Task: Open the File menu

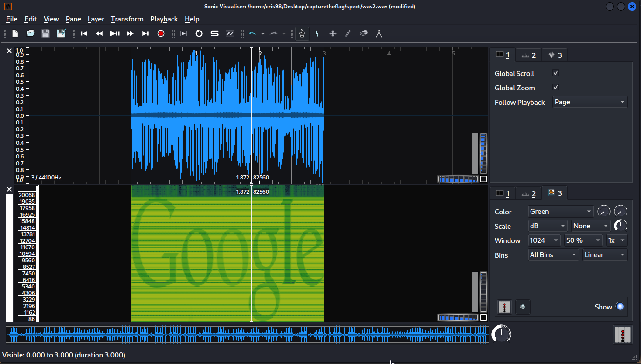Action: (x=12, y=19)
